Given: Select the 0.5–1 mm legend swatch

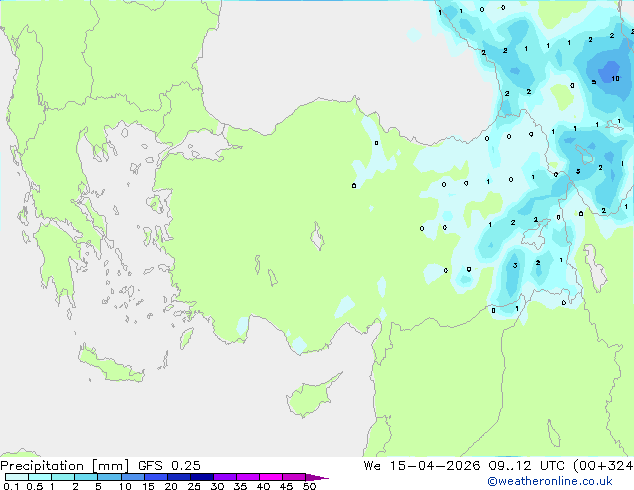Looking at the screenshot, I should [40, 477].
